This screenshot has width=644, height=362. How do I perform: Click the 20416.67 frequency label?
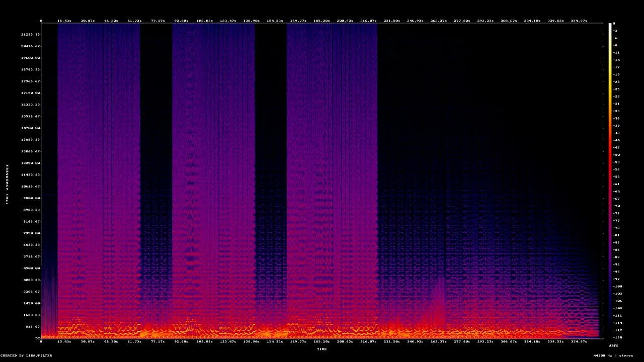(x=30, y=46)
